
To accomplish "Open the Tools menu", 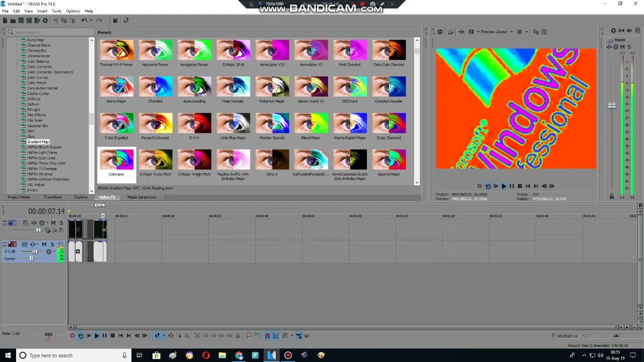I will click(x=56, y=11).
